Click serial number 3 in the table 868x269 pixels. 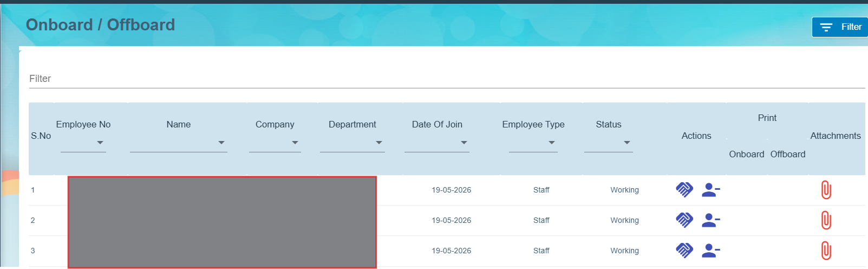33,251
